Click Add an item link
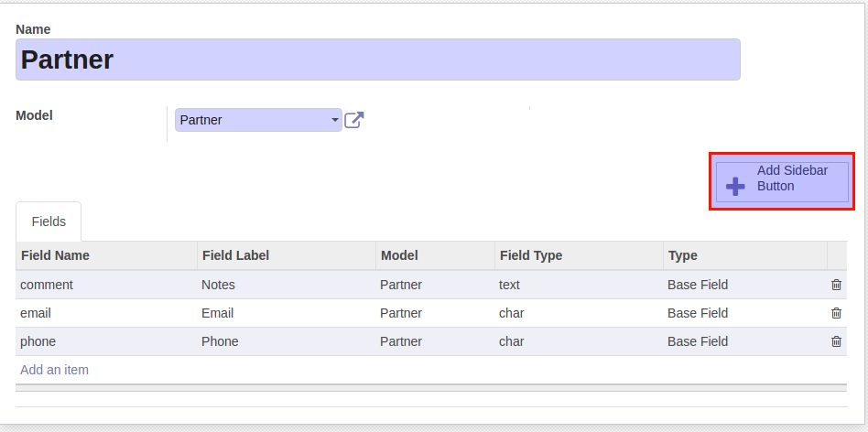 click(x=54, y=370)
